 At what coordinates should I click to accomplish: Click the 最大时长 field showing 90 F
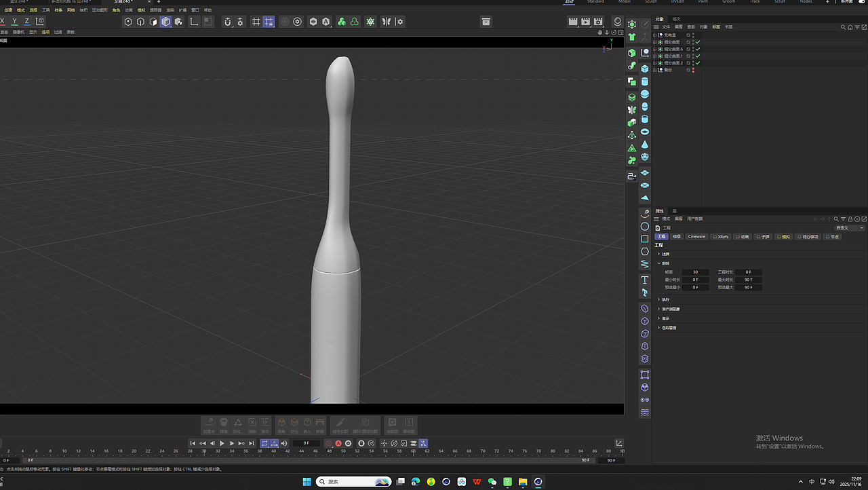click(x=749, y=280)
